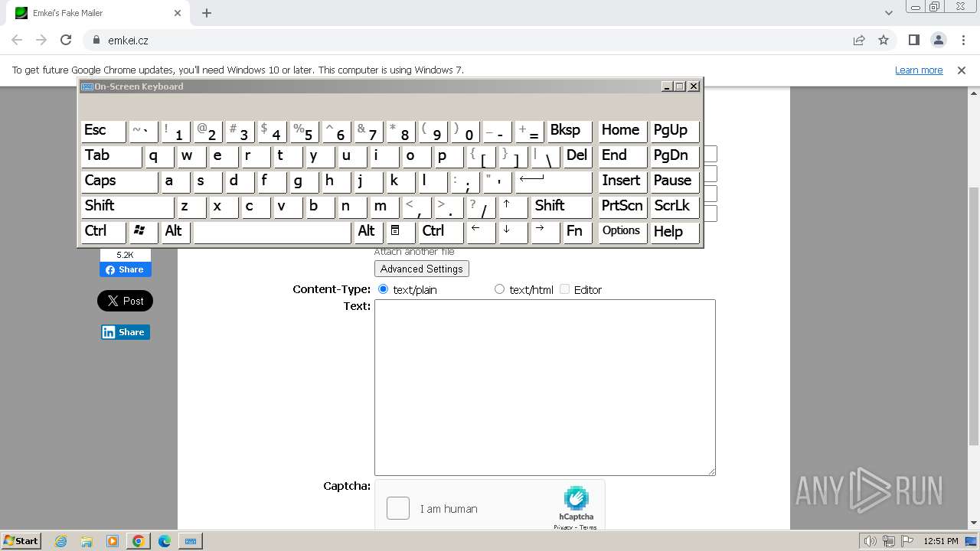The image size is (980, 551).
Task: Click the up arrow key
Action: [513, 206]
